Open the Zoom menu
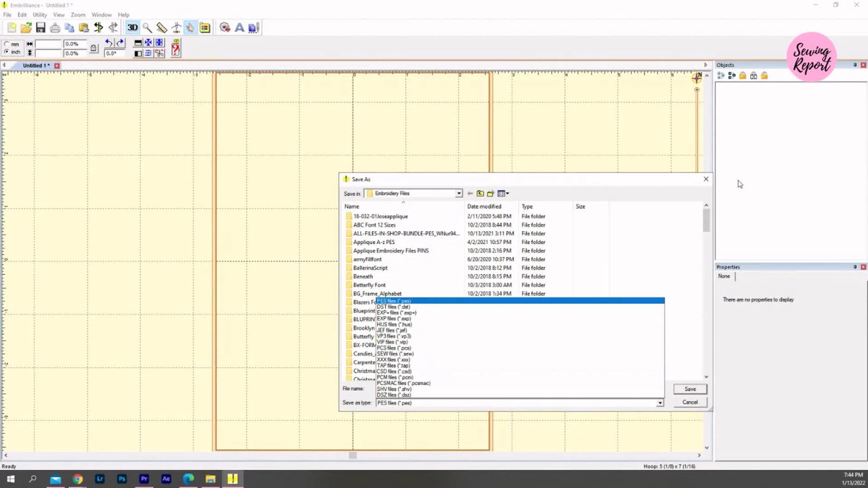 coord(78,15)
